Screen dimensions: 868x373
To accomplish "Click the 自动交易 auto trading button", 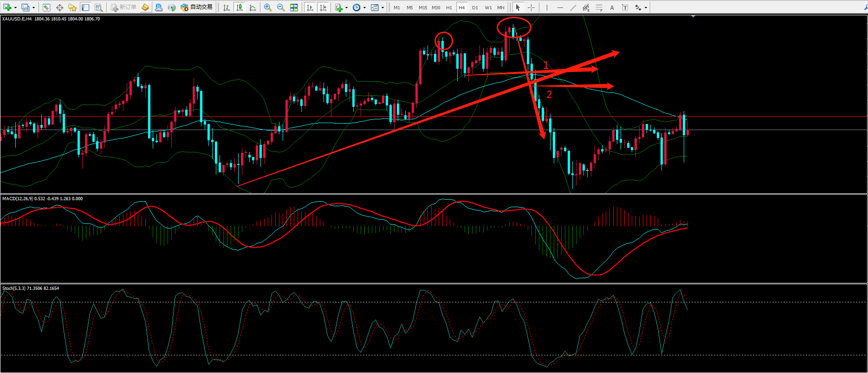I will pos(197,7).
